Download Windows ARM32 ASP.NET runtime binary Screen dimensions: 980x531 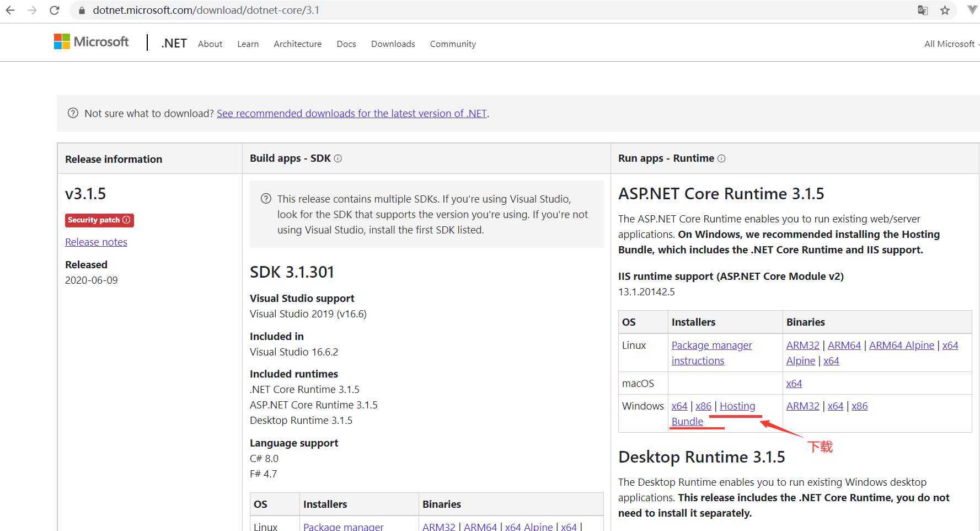[x=802, y=406]
